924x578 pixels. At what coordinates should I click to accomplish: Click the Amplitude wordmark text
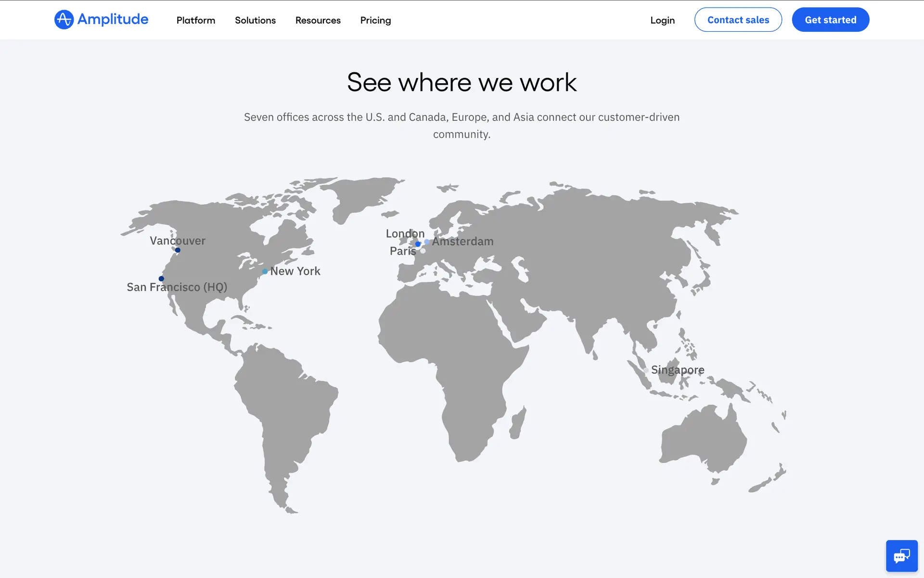113,19
